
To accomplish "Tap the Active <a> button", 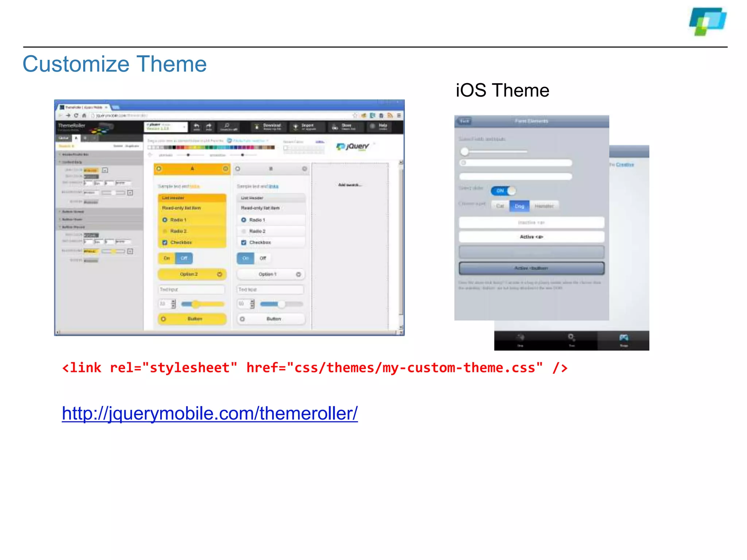I will point(531,237).
